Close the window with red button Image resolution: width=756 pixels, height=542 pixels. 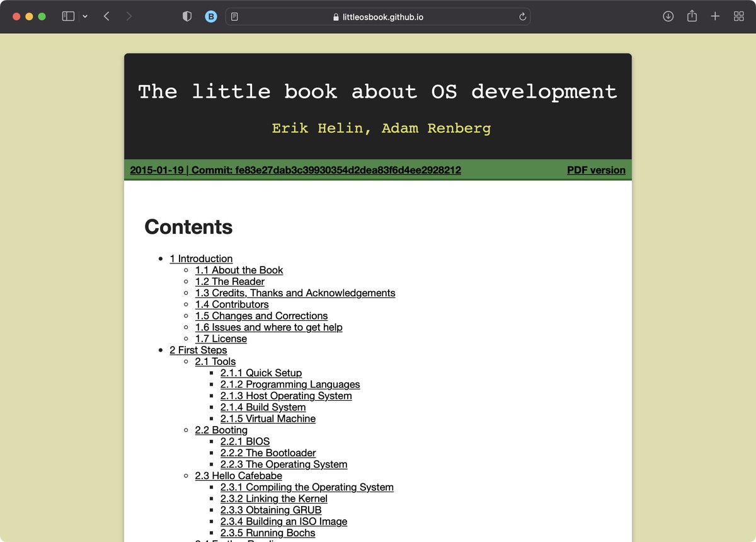[16, 16]
